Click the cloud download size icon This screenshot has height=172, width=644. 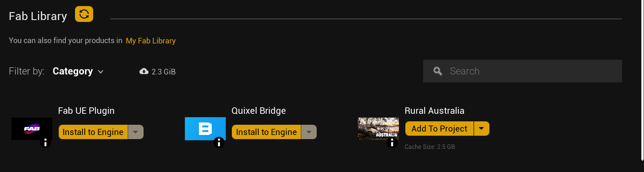click(x=144, y=71)
